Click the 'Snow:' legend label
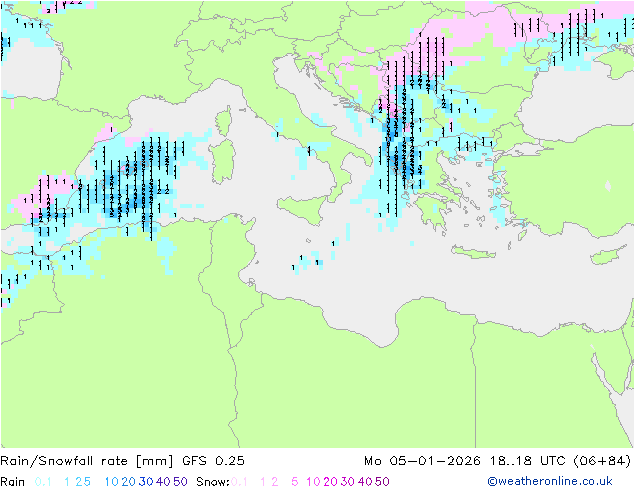Screen dimensions: 634x490 click(x=213, y=482)
